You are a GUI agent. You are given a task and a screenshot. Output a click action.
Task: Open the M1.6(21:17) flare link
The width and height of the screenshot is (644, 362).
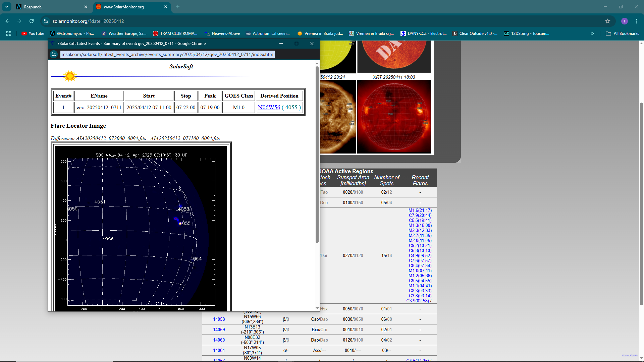pyautogui.click(x=420, y=210)
